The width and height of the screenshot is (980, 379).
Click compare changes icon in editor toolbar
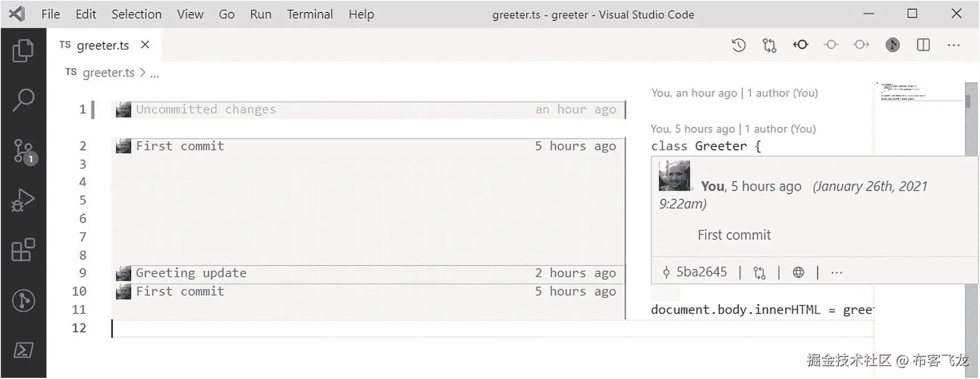point(769,45)
